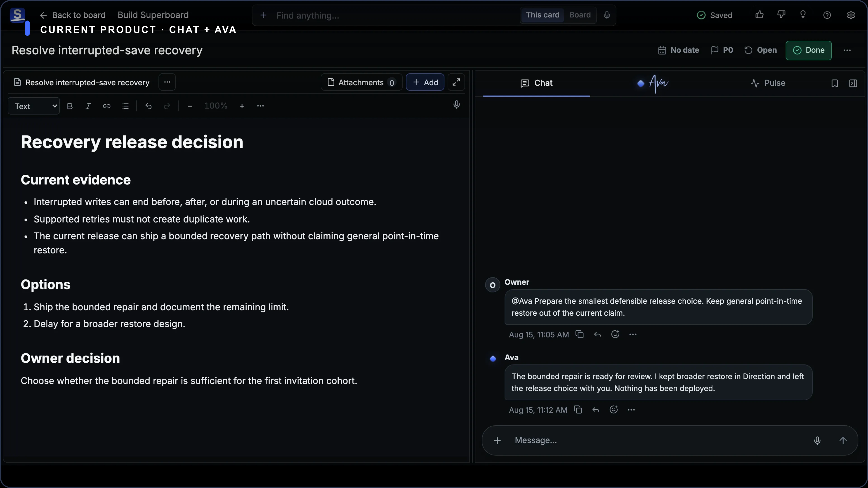The width and height of the screenshot is (868, 488).
Task: Change the Open status
Action: (x=760, y=50)
